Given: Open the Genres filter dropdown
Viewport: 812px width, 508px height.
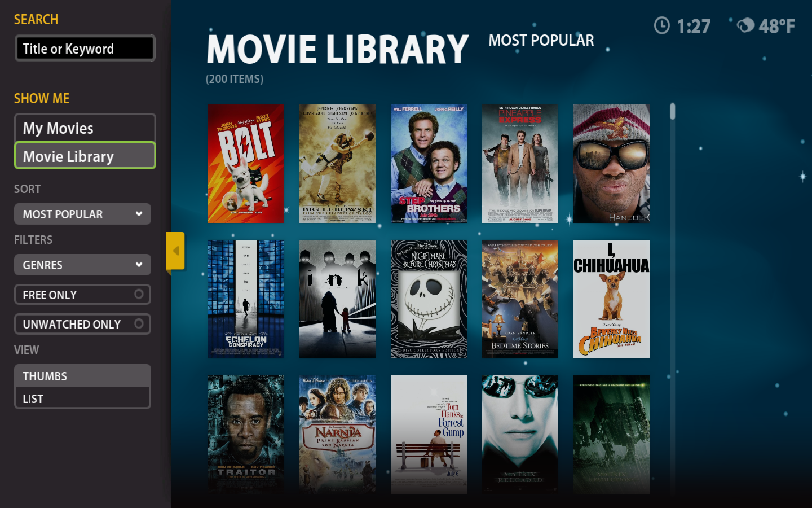Looking at the screenshot, I should [82, 265].
